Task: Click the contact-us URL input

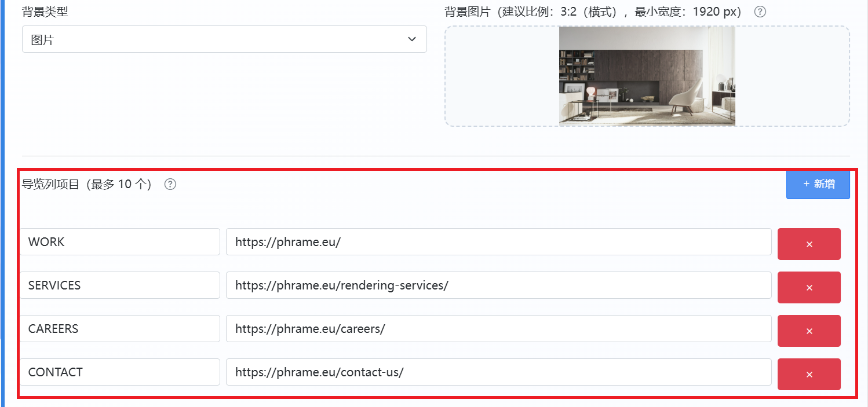Action: (499, 372)
